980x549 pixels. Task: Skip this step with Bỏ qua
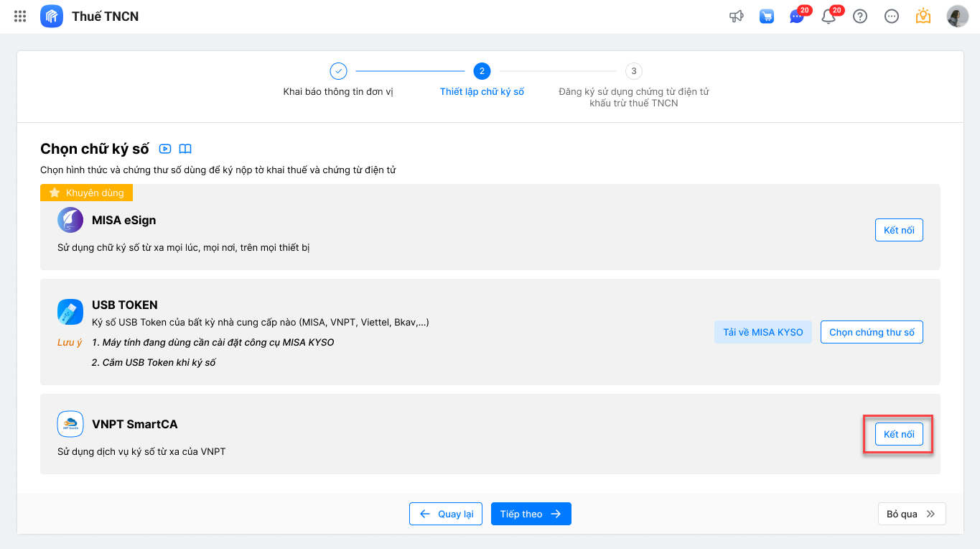point(911,514)
